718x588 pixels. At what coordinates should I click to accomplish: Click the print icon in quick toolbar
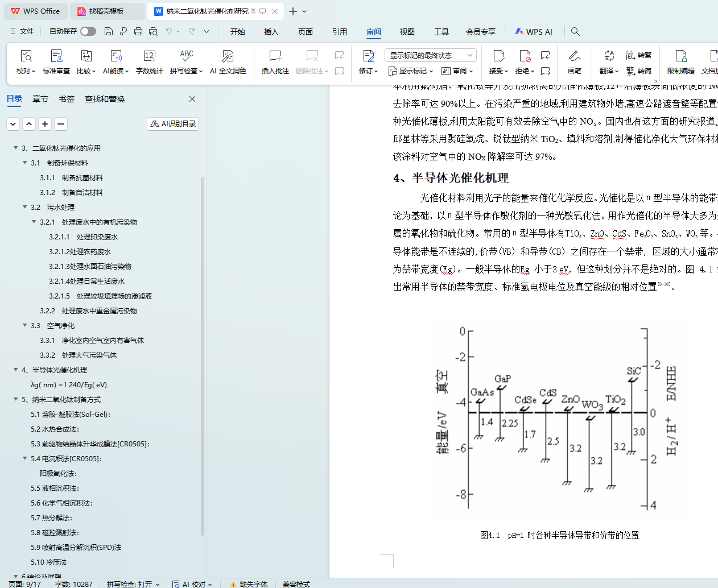(x=138, y=31)
